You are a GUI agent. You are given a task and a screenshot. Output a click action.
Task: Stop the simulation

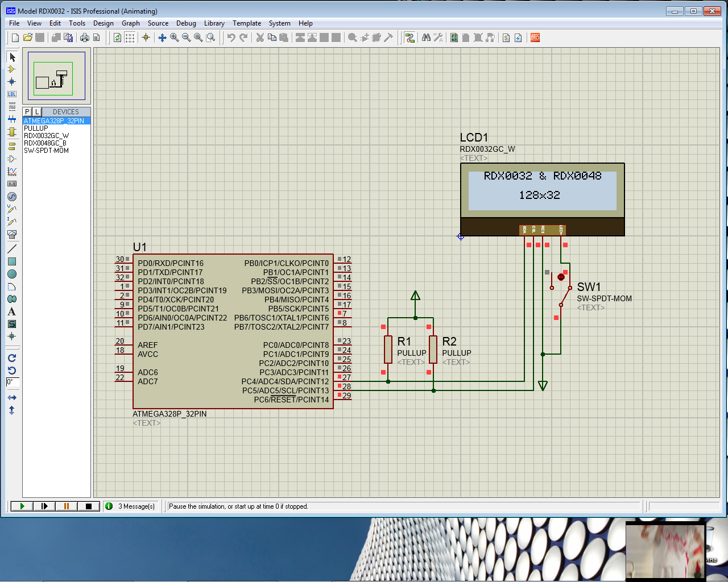click(88, 506)
